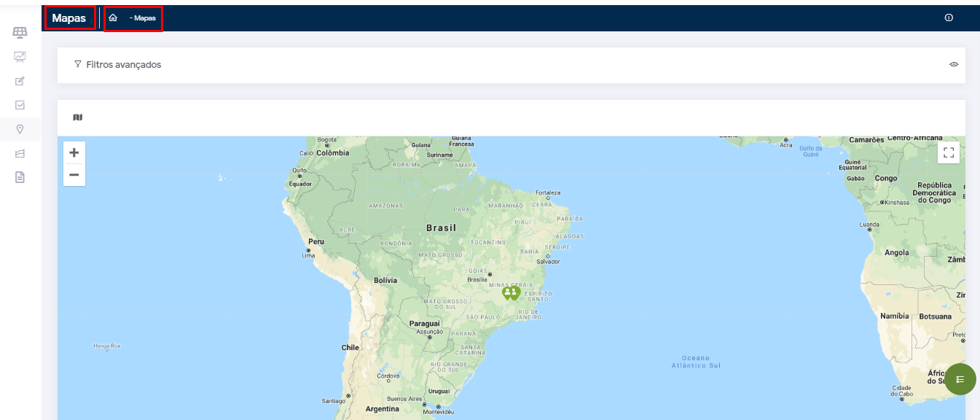The height and width of the screenshot is (420, 980).
Task: Click the 'Namíbia' label on the map
Action: 895,316
